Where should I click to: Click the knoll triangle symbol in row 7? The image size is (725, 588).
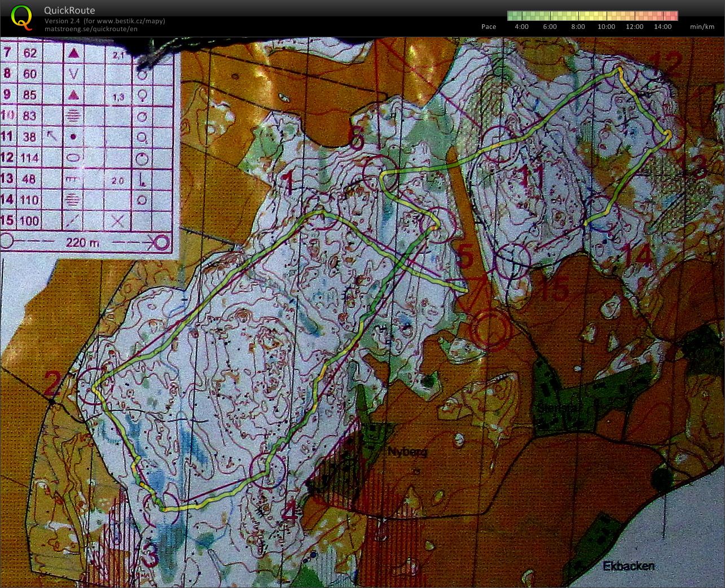pyautogui.click(x=72, y=53)
